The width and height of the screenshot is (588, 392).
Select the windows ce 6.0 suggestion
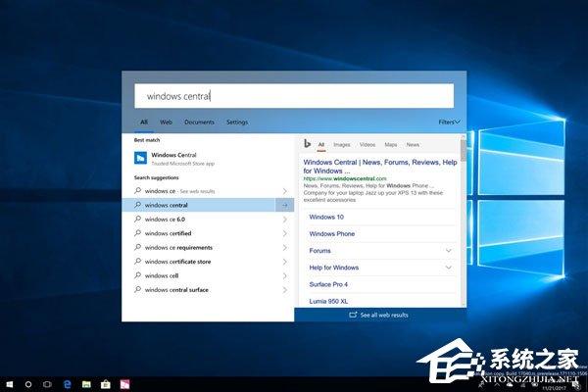pos(208,220)
